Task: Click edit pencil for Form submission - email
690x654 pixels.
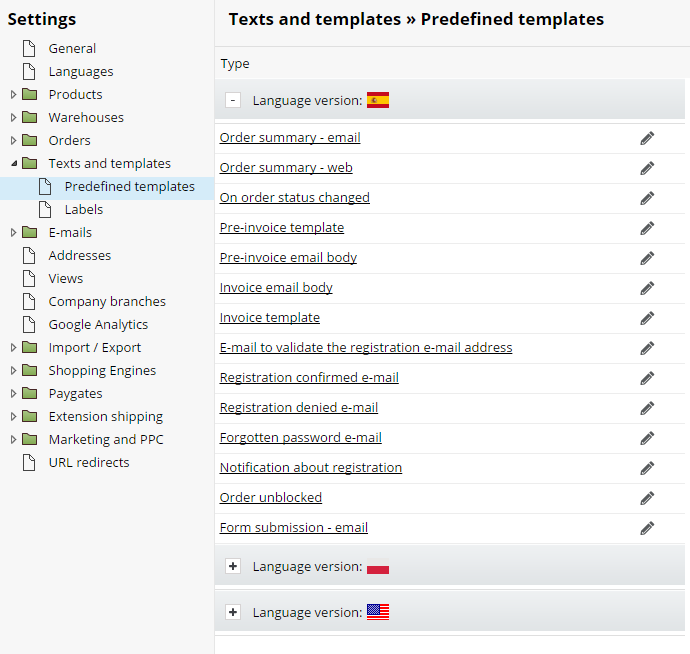Action: [647, 528]
